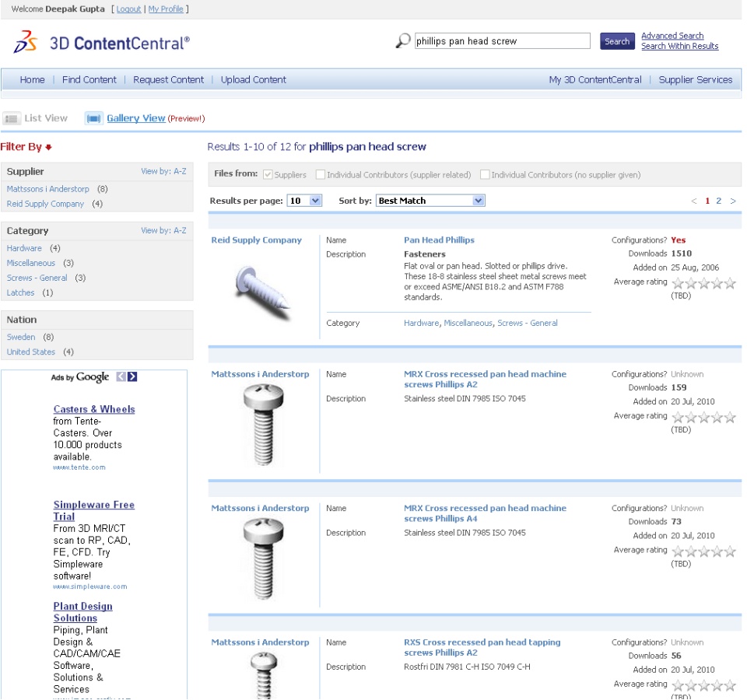The height and width of the screenshot is (700, 747).
Task: Rate MRX Phillips A2 using star rating
Action: (x=703, y=418)
